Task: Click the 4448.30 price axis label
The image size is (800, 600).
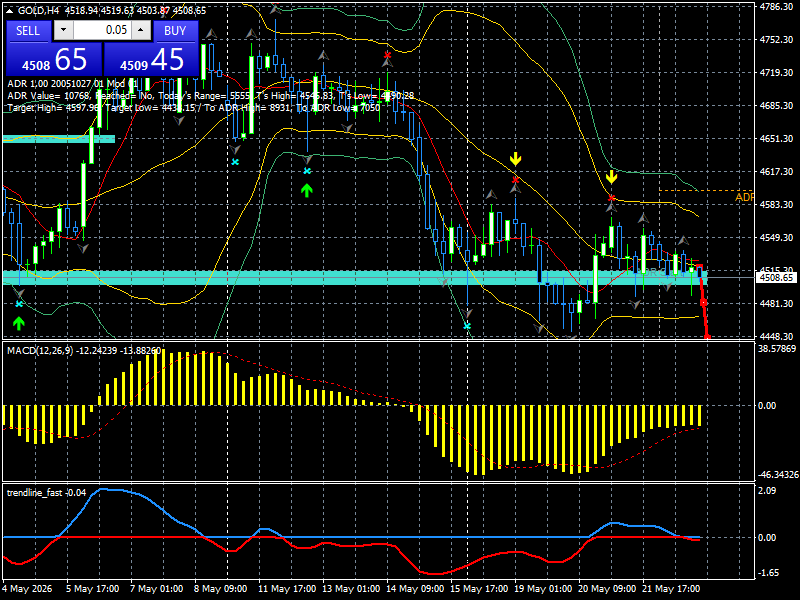Action: [x=776, y=337]
